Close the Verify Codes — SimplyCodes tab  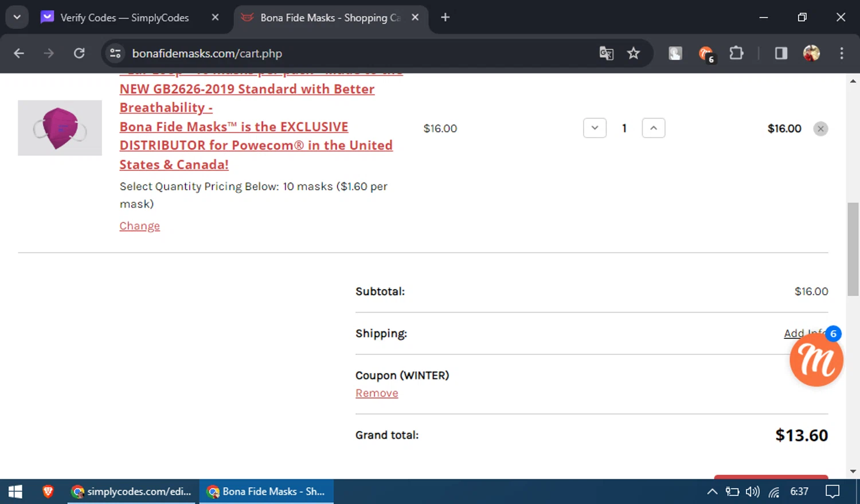(215, 18)
